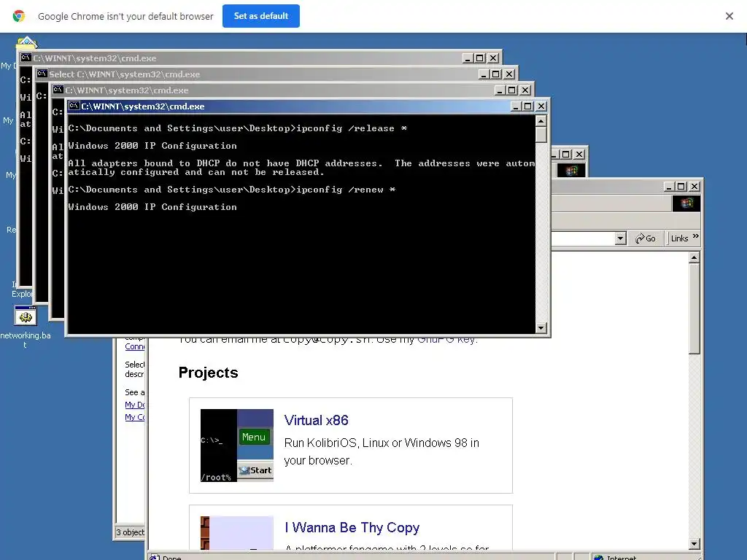Image resolution: width=747 pixels, height=560 pixels.
Task: Click the page scrollbar down arrow in Internet Explorer
Action: coord(694,543)
